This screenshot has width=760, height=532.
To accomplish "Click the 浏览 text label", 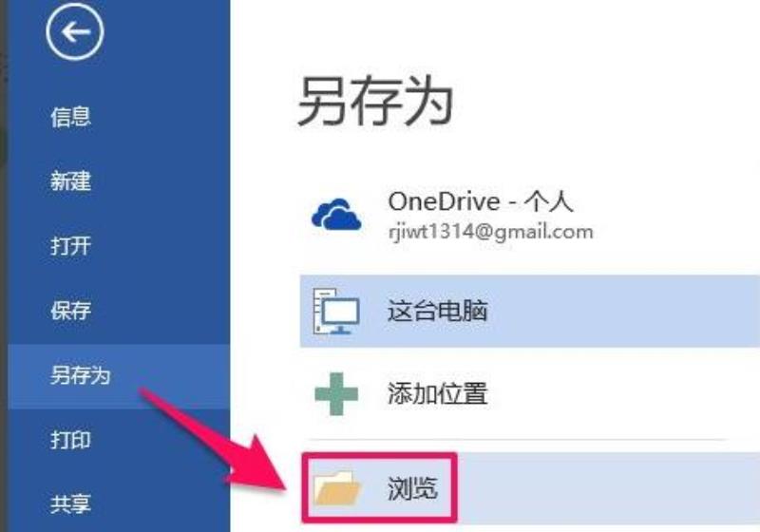I will click(x=412, y=488).
